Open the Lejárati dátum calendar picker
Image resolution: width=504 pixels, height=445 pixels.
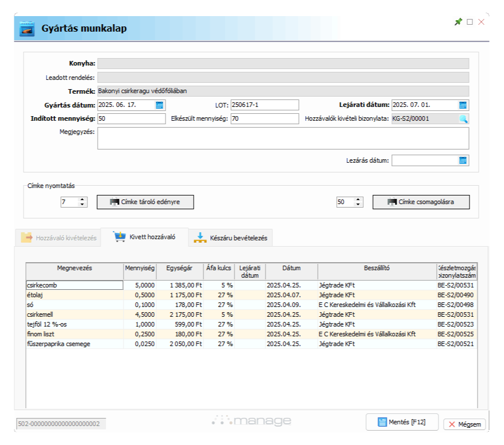click(x=463, y=105)
